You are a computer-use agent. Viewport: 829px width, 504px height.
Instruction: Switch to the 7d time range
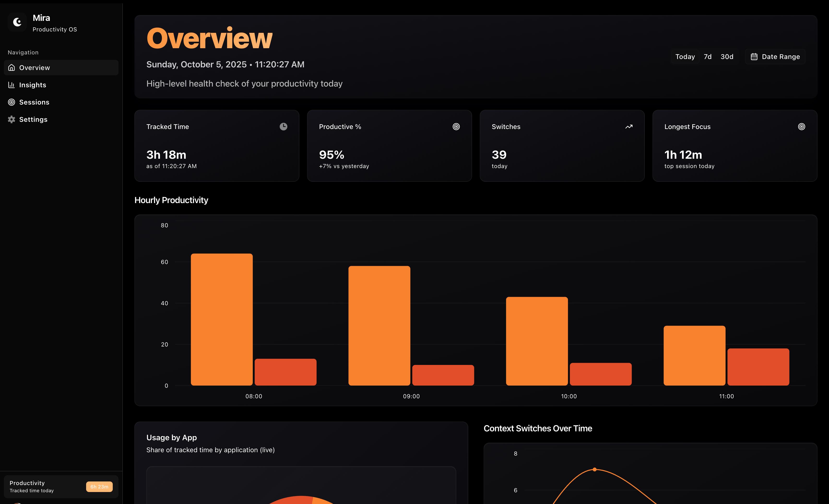pos(708,57)
